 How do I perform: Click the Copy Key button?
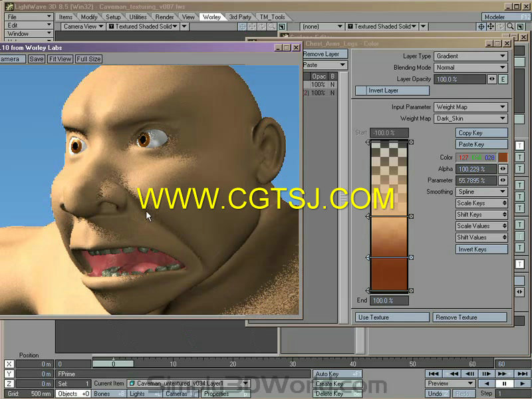481,133
